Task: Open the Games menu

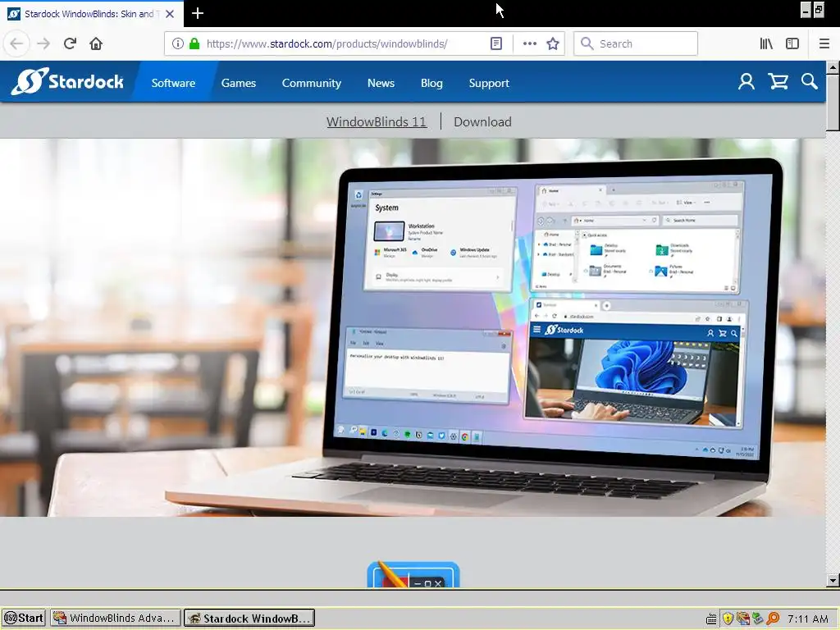Action: (239, 83)
